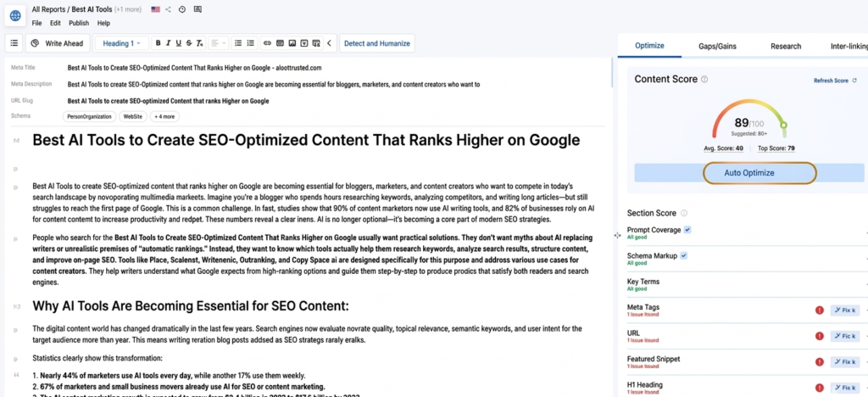Viewport: 868px width, 397px height.
Task: Toggle the Schema Markup checkbox
Action: 684,255
